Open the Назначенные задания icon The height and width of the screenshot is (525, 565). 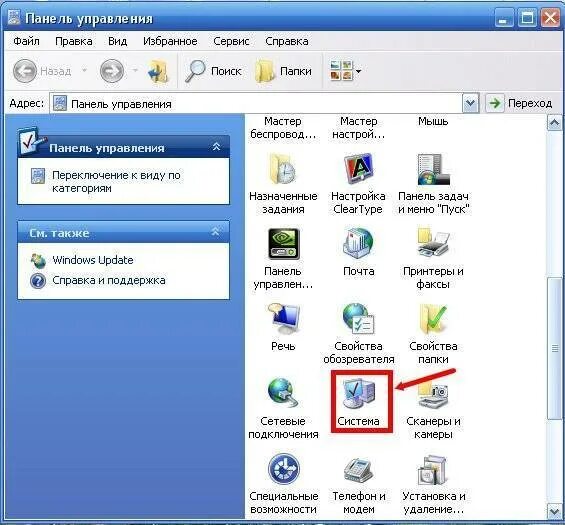click(x=283, y=169)
